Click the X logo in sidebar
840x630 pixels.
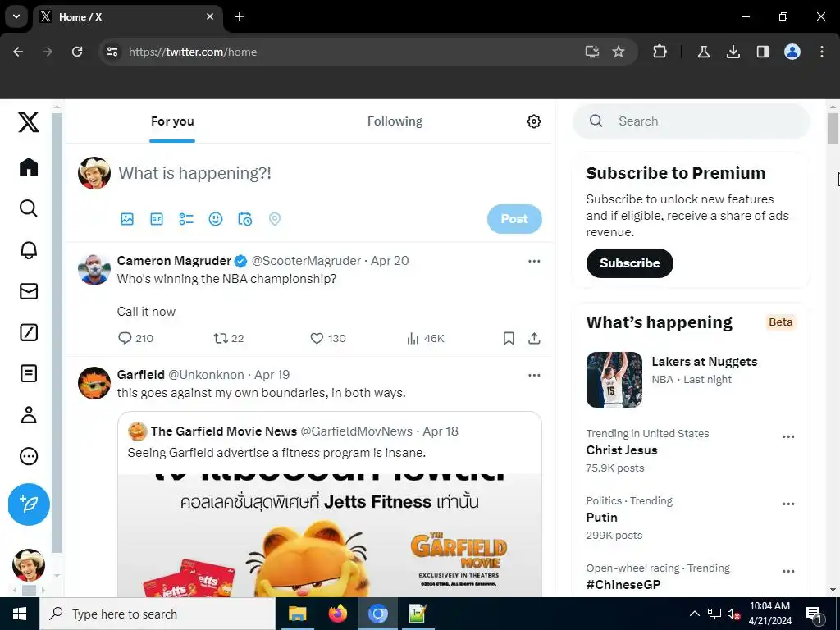coord(29,122)
